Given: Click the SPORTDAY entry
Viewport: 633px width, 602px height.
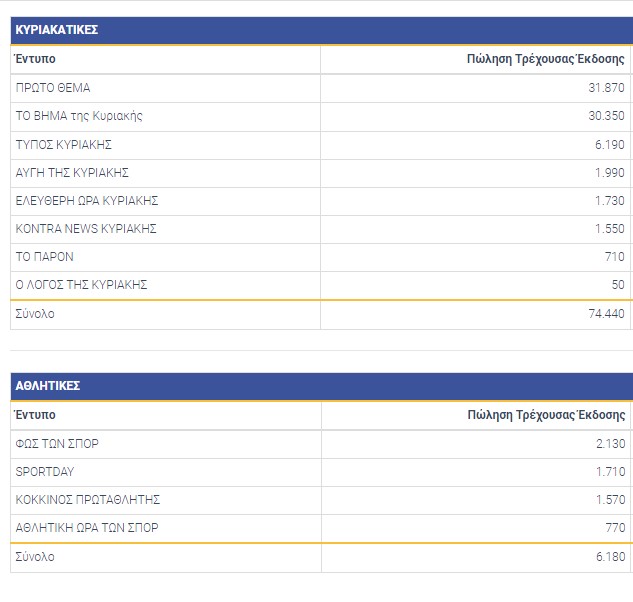Looking at the screenshot, I should (45, 472).
